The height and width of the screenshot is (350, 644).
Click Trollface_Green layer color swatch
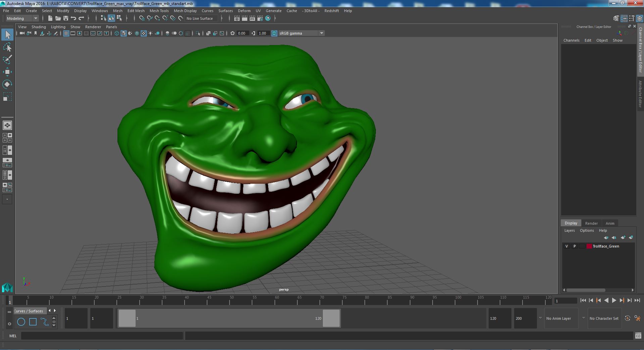point(589,246)
